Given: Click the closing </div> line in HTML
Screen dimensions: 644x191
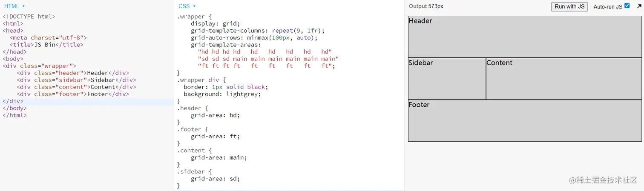Looking at the screenshot, I should pyautogui.click(x=13, y=101).
